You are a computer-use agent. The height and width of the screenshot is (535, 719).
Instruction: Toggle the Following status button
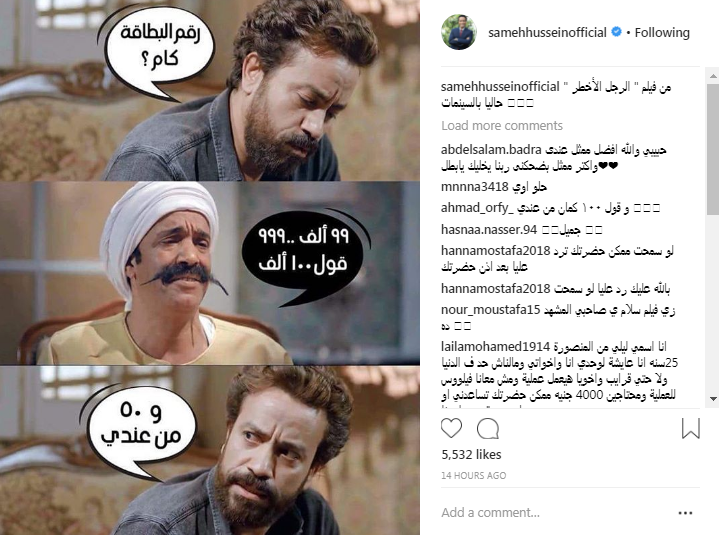point(662,33)
